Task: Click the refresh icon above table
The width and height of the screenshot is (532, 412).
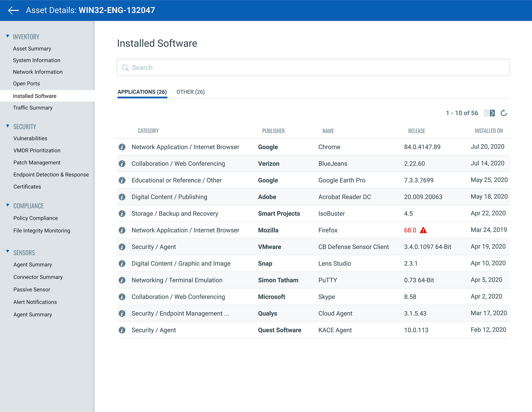Action: click(x=503, y=113)
